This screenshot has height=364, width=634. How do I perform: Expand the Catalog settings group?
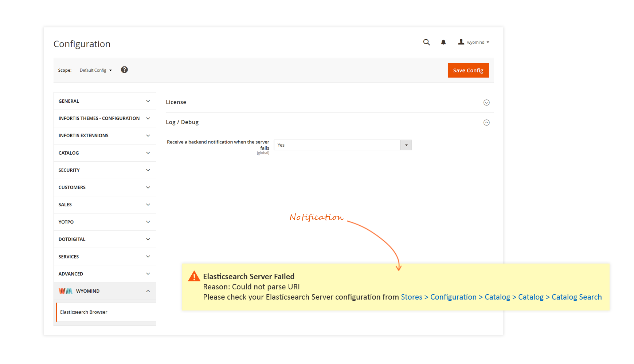(x=105, y=153)
